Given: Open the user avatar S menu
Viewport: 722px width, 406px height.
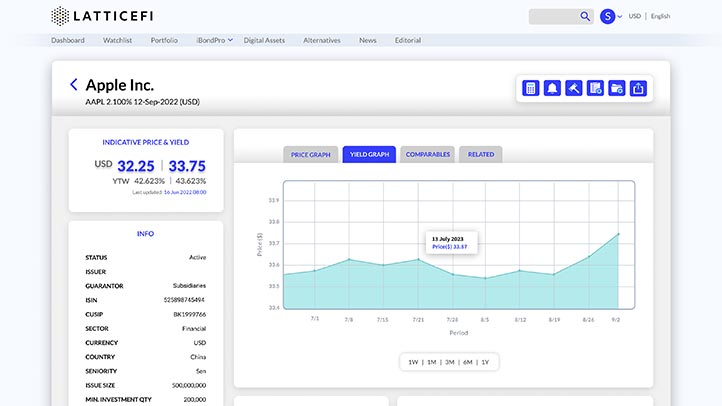Looking at the screenshot, I should (x=607, y=16).
